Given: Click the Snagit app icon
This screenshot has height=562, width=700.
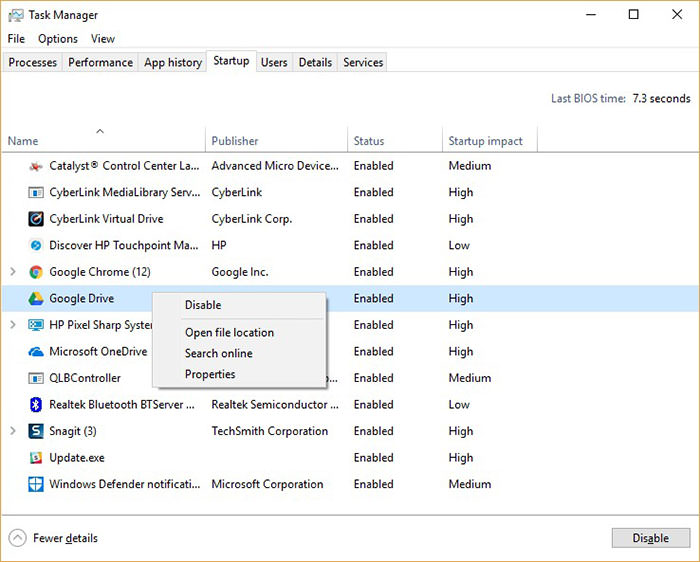Looking at the screenshot, I should pos(36,431).
